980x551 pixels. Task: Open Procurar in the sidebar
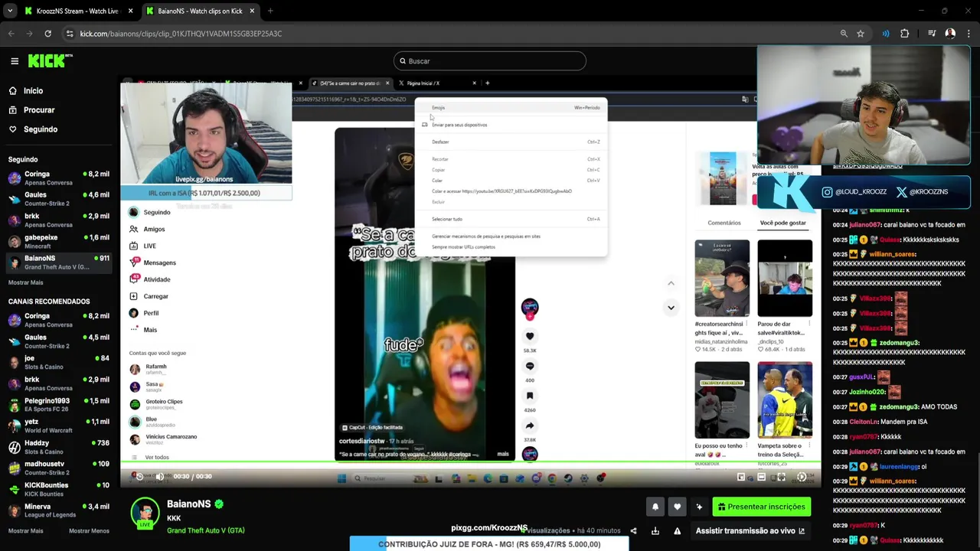click(38, 109)
